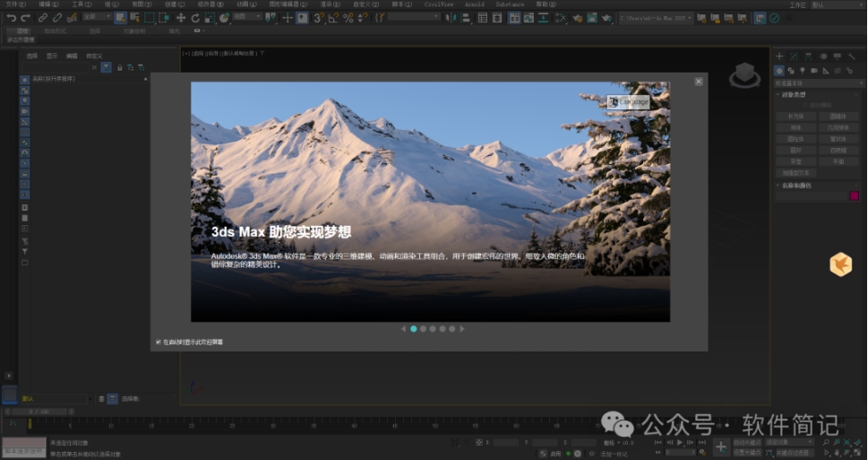Open the 标准基本体 primitives dropdown
This screenshot has height=460, width=868.
click(x=817, y=82)
